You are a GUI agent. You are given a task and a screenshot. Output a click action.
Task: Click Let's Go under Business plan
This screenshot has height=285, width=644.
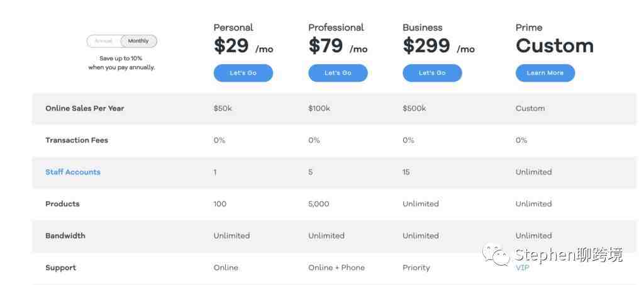coord(432,73)
